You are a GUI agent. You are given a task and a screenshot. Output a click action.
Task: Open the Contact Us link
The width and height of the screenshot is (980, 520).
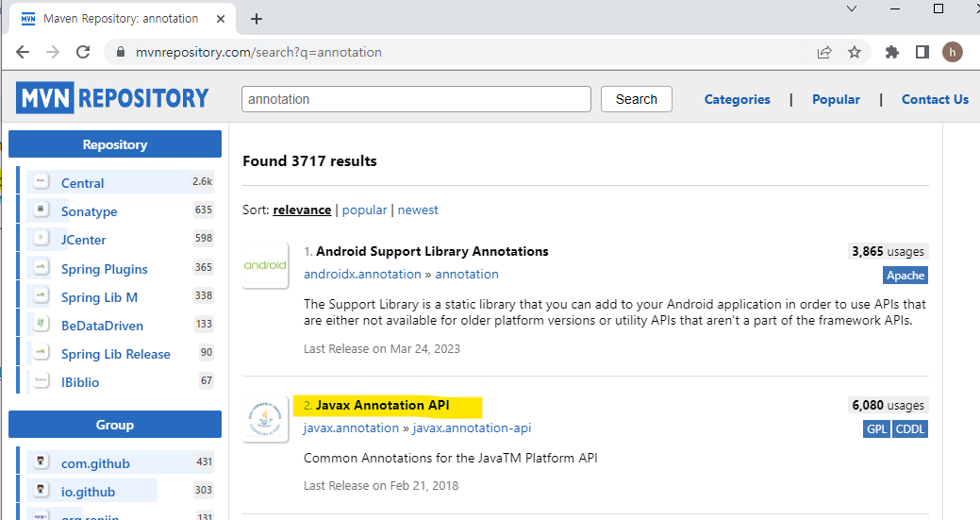[x=935, y=99]
